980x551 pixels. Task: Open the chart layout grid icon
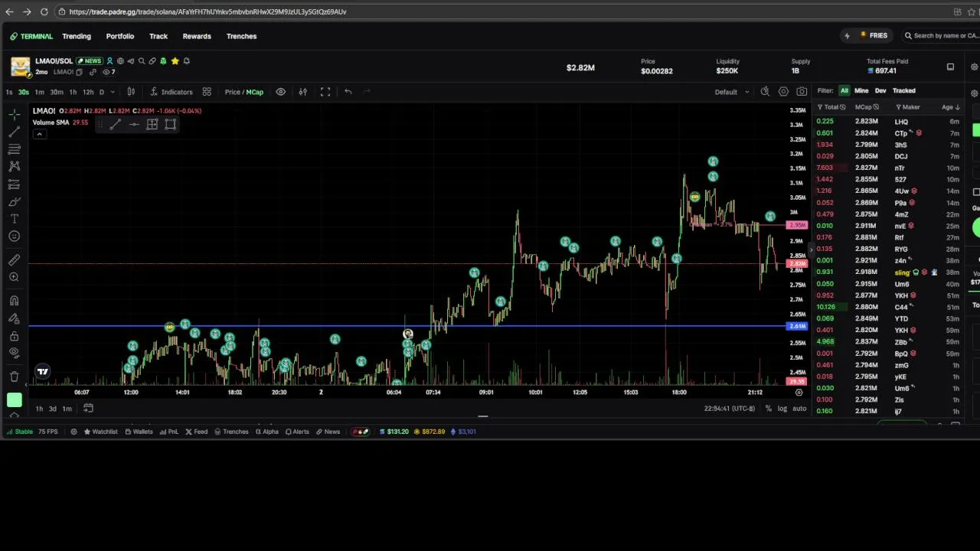point(207,92)
